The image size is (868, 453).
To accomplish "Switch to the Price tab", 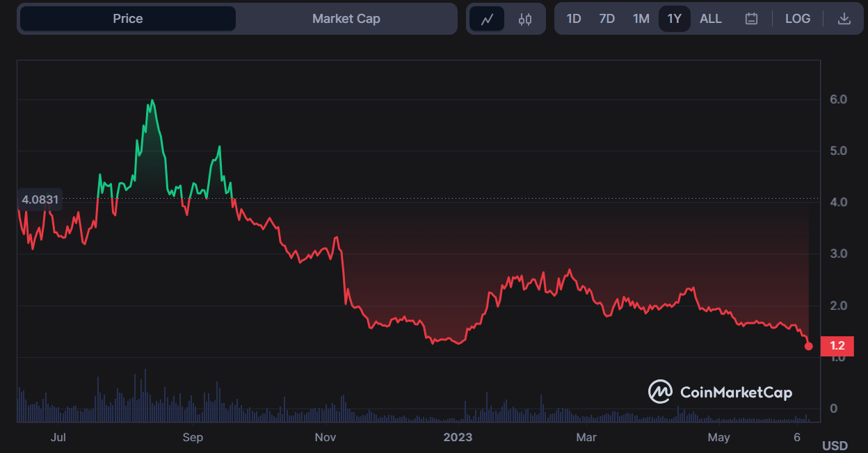I will pyautogui.click(x=128, y=19).
